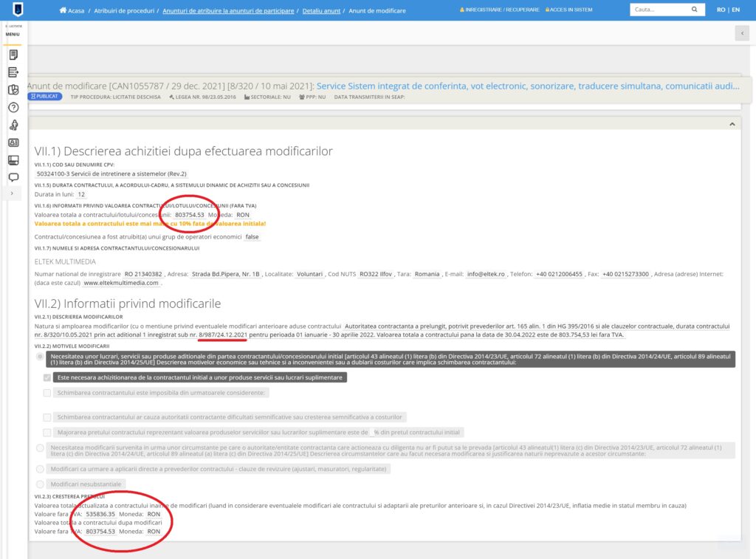Screen dimensions: 756x559
Task: Open Anunturi de atribuire la anunturi de participare
Action: point(228,10)
